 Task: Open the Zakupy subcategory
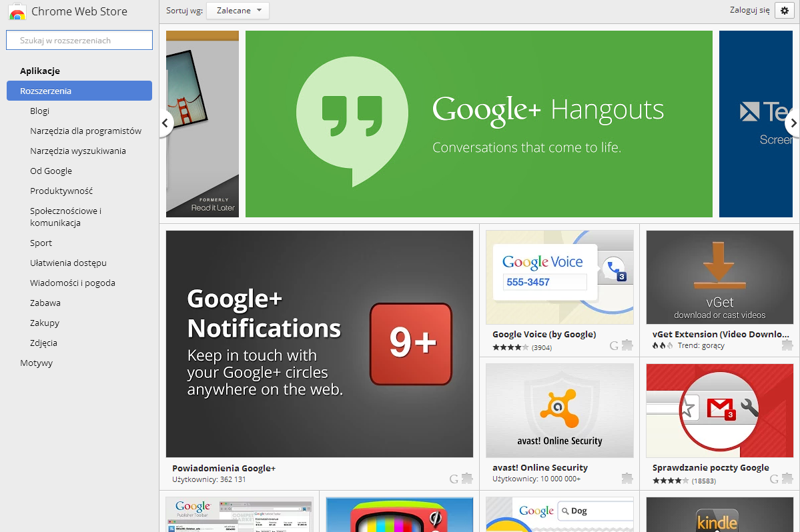(45, 323)
